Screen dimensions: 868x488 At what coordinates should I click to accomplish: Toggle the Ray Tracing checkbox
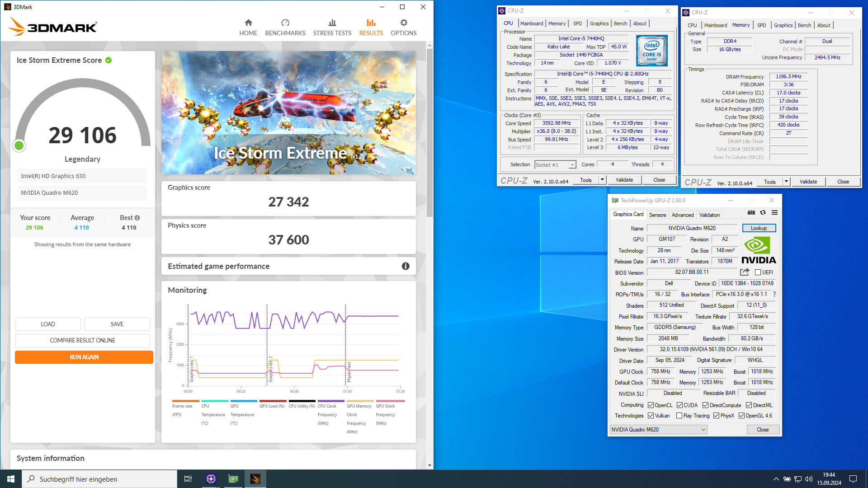[x=679, y=416]
